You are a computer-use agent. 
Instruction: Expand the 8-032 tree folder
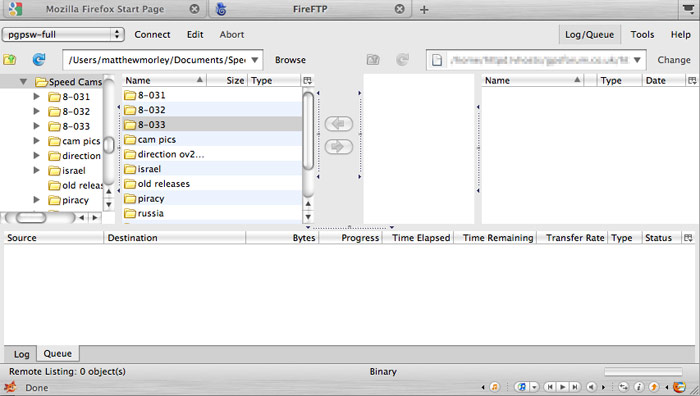coord(37,111)
